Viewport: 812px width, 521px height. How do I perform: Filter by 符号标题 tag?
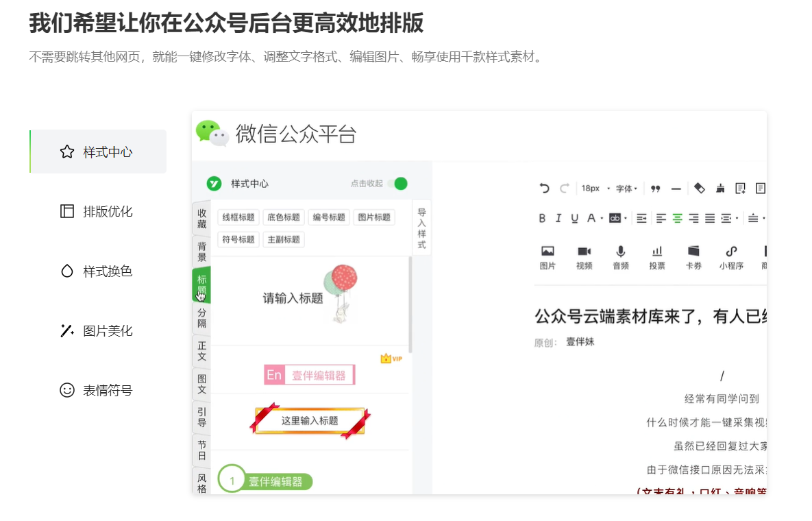coord(238,239)
